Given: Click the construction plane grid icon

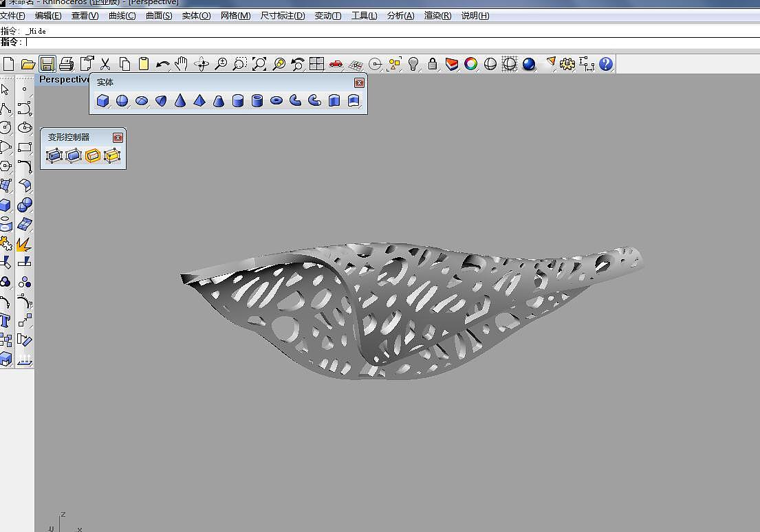Looking at the screenshot, I should pos(356,65).
